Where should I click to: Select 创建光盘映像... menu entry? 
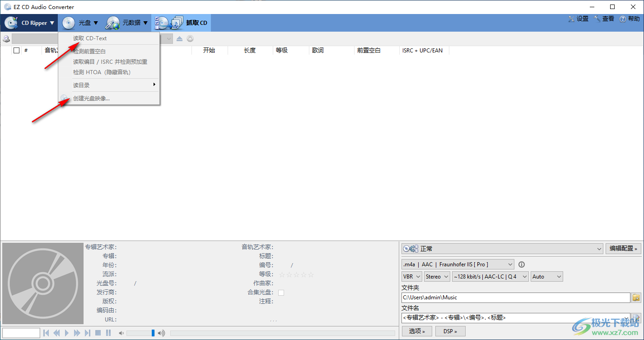pyautogui.click(x=109, y=98)
